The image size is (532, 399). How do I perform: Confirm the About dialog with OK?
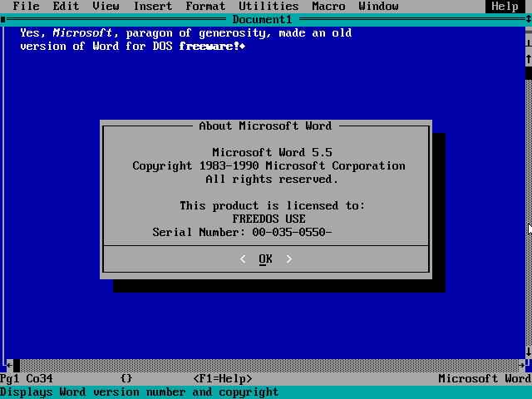coord(266,259)
